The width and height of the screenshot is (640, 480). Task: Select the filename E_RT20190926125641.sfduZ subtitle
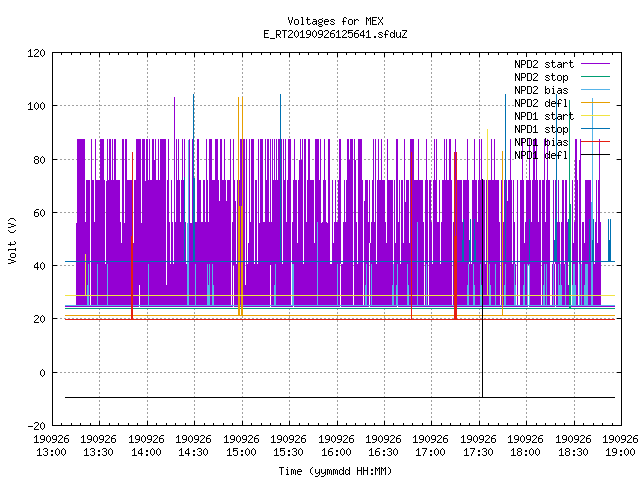click(335, 34)
